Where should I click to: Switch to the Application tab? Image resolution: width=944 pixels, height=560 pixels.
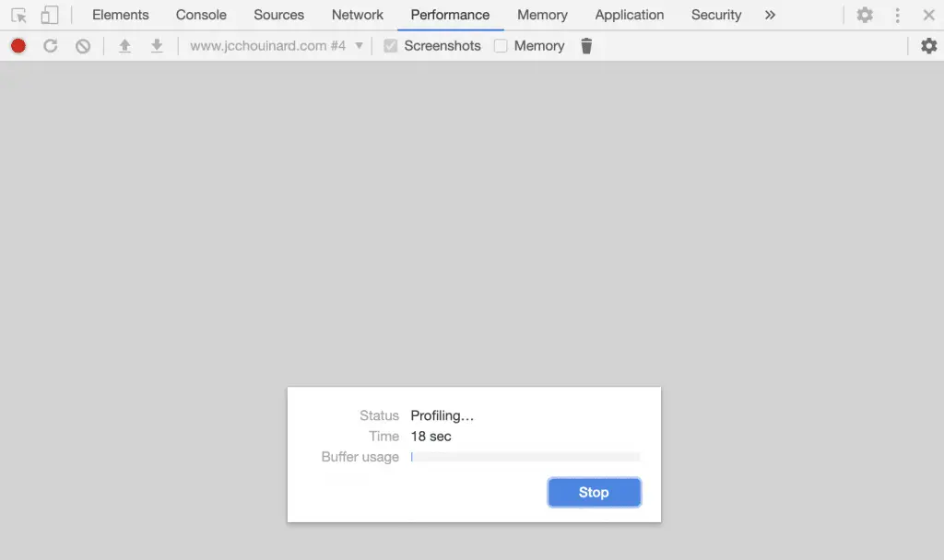coord(629,15)
